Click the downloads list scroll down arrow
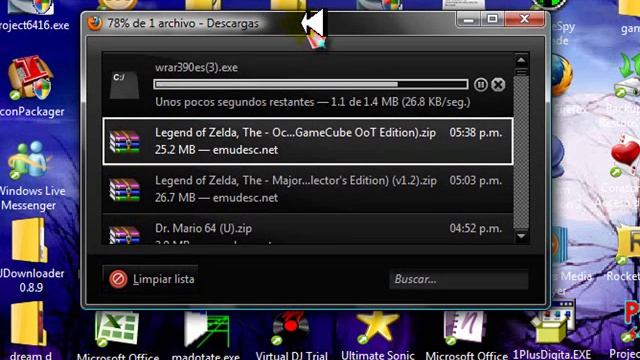The height and width of the screenshot is (360, 640). coord(521,236)
